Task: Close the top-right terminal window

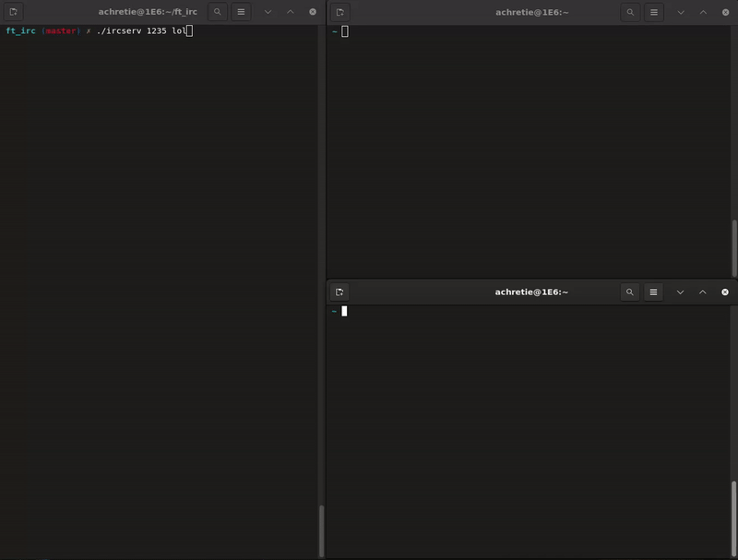Action: click(x=725, y=12)
